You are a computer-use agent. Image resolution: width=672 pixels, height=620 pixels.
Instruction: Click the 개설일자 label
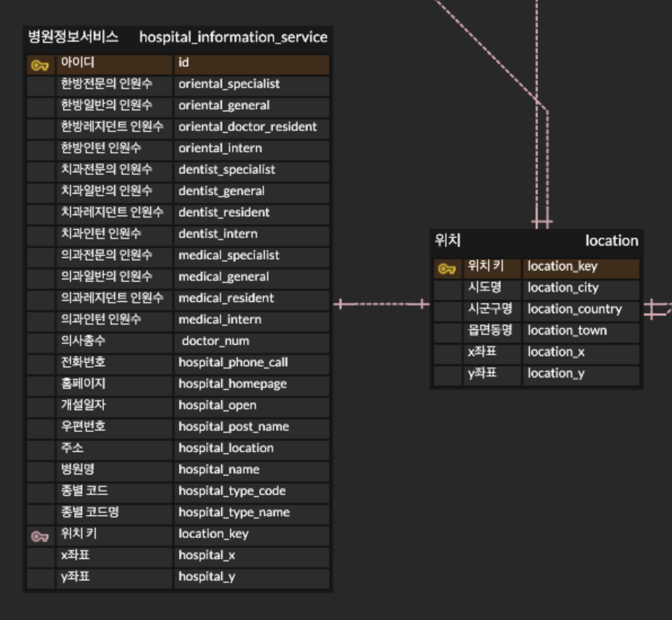pos(83,405)
